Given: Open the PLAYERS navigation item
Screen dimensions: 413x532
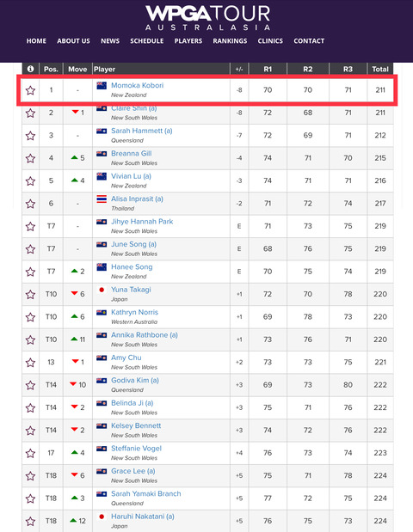Looking at the screenshot, I should (188, 41).
